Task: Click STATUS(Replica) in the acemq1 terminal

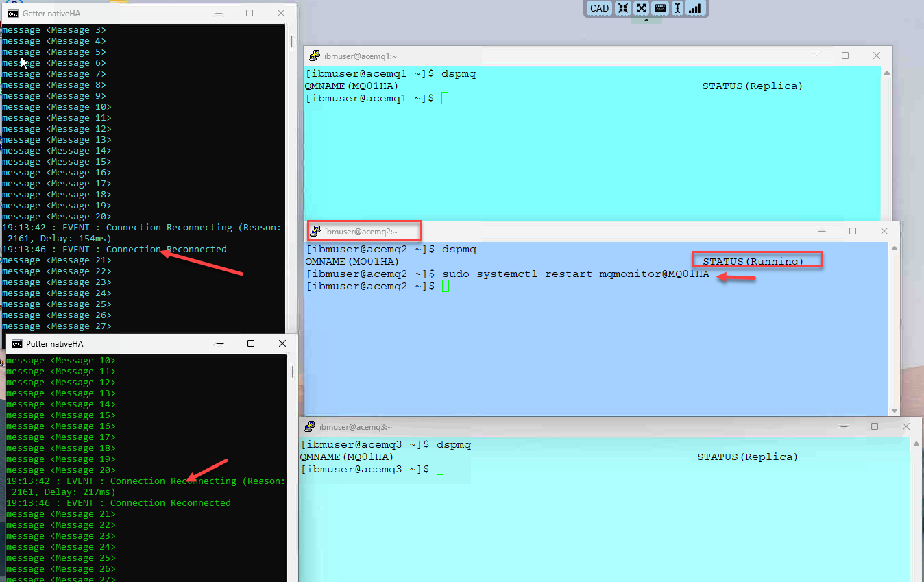Action: [x=752, y=86]
